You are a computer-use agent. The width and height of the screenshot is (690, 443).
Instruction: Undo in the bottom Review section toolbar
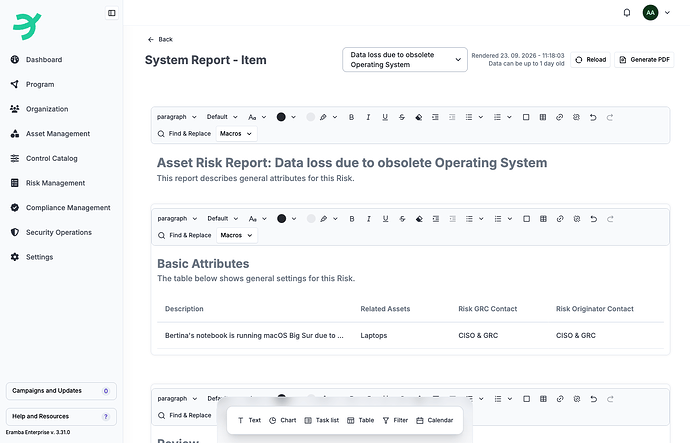(593, 399)
